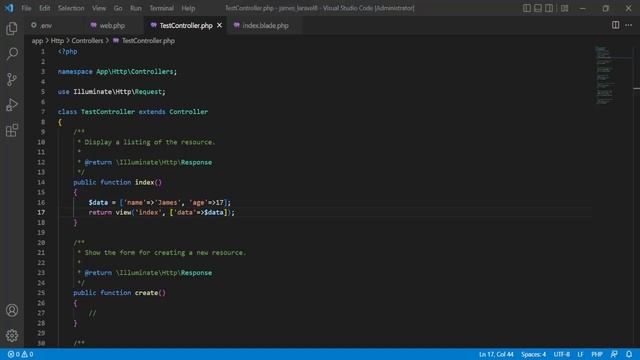Open the Run and Debug view
Image resolution: width=640 pixels, height=360 pixels.
(x=12, y=105)
